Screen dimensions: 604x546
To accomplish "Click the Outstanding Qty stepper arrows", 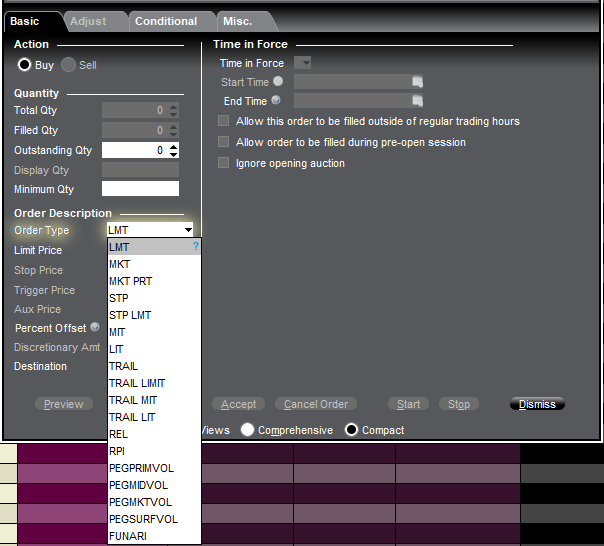I will coord(174,150).
